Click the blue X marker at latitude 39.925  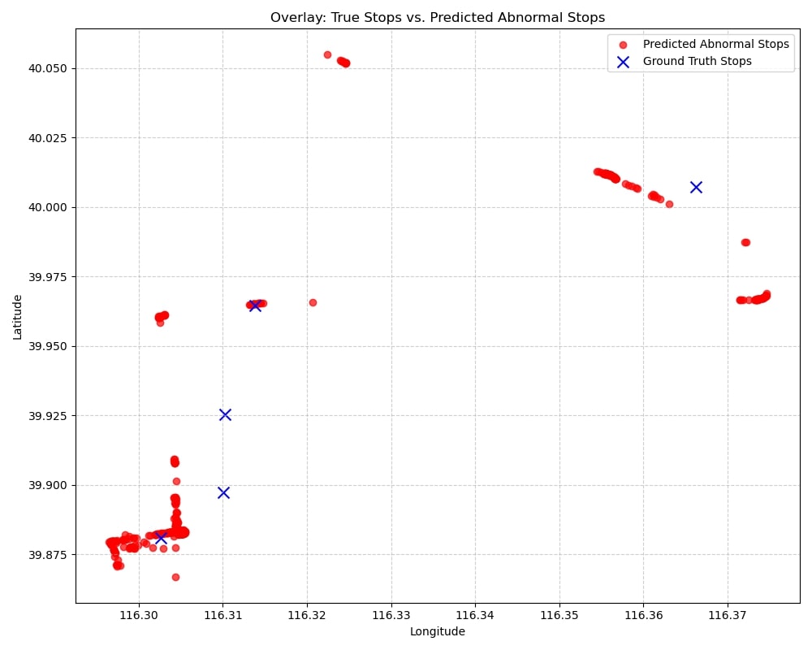point(225,414)
